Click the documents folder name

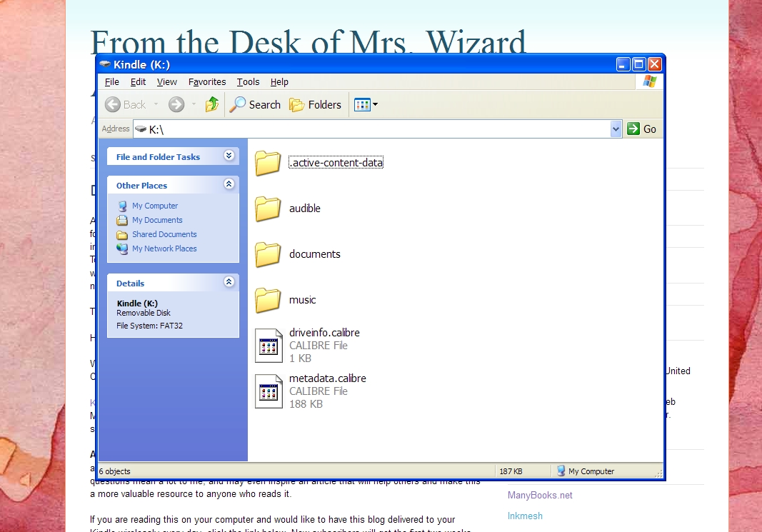click(314, 254)
